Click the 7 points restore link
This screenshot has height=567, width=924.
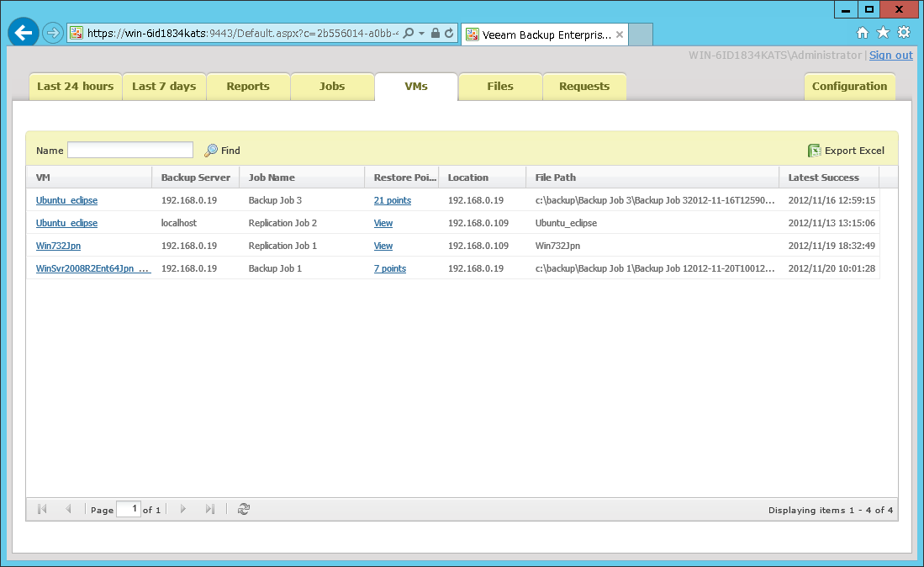[389, 268]
